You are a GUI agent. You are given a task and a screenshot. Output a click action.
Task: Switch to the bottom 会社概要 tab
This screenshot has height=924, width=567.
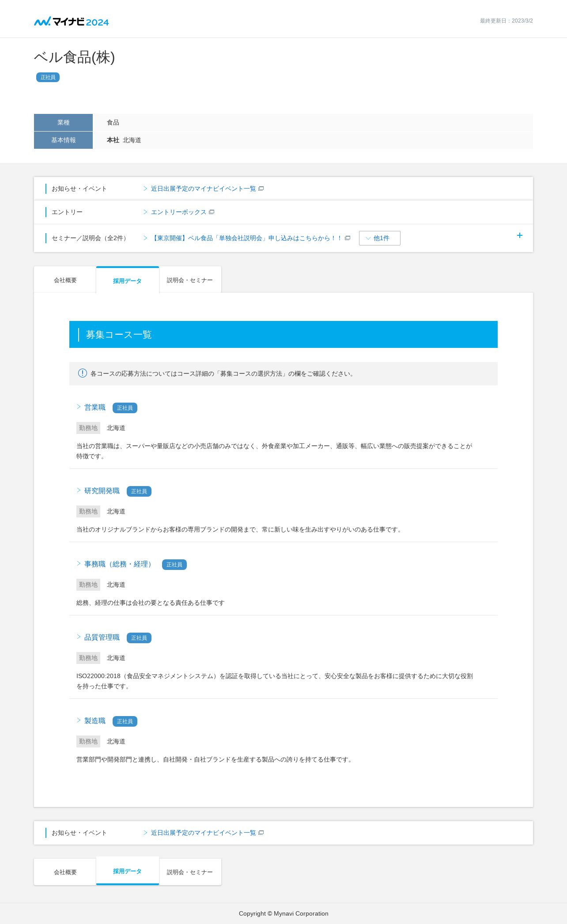65,872
